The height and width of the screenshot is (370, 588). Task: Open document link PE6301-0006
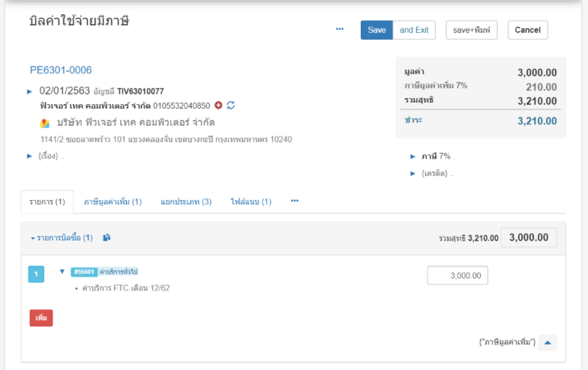pos(61,70)
